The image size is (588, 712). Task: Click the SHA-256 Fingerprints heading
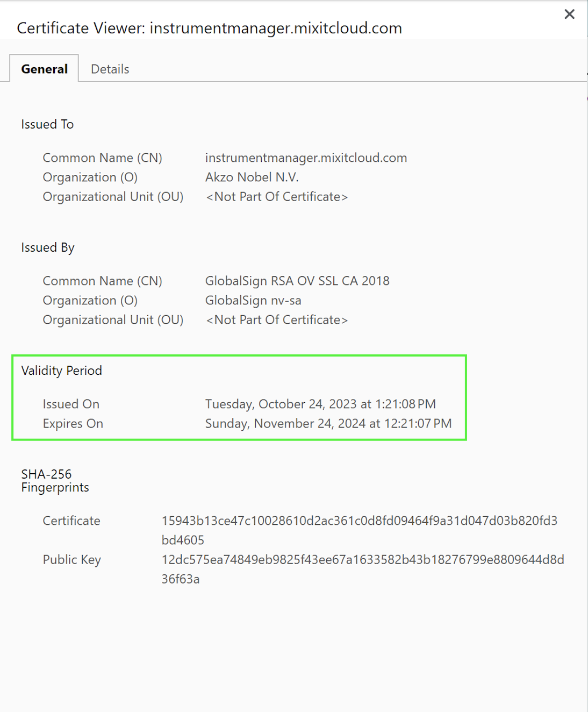click(55, 481)
